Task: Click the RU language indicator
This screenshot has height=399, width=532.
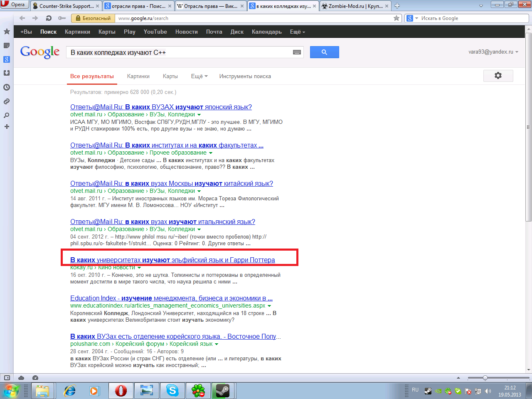Action: point(415,390)
